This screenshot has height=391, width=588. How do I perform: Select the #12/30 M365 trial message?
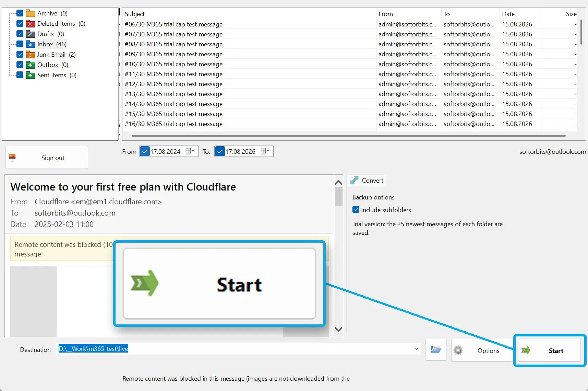(x=350, y=84)
